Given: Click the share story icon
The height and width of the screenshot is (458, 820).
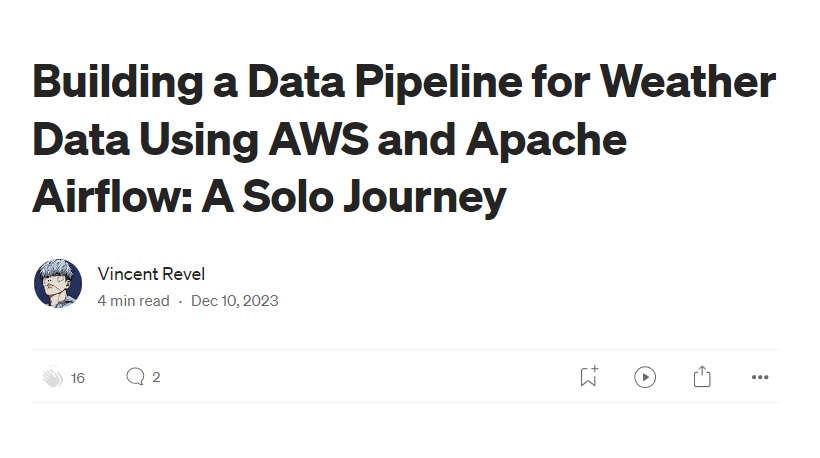Looking at the screenshot, I should click(x=702, y=377).
